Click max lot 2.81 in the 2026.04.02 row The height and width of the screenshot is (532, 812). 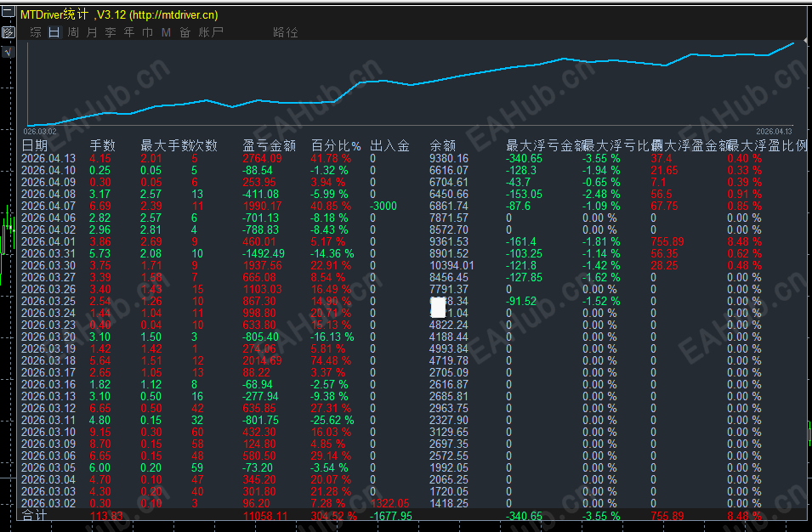click(x=150, y=229)
